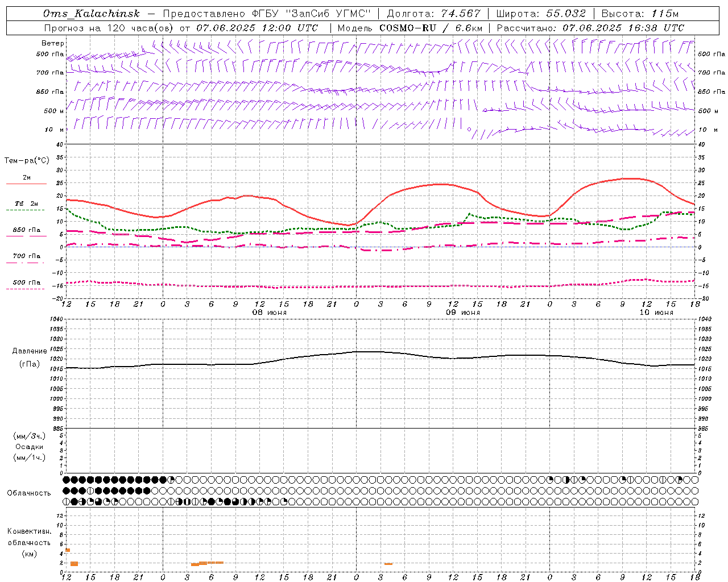Click the (км) convective height unit label
Image resolution: width=728 pixels, height=582 pixels.
click(x=30, y=553)
